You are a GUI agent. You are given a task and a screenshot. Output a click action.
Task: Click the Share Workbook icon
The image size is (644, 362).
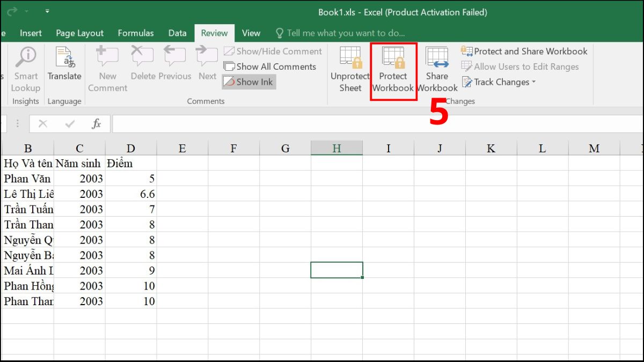pos(437,68)
